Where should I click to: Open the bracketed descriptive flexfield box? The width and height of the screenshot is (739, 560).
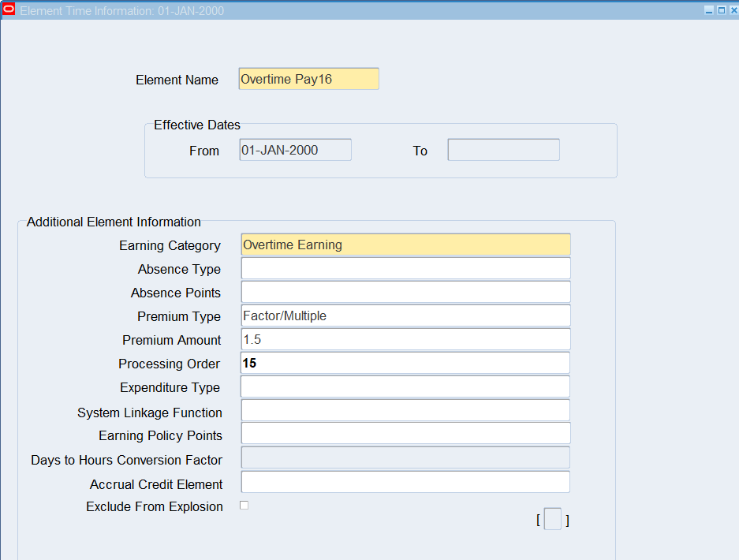(553, 520)
